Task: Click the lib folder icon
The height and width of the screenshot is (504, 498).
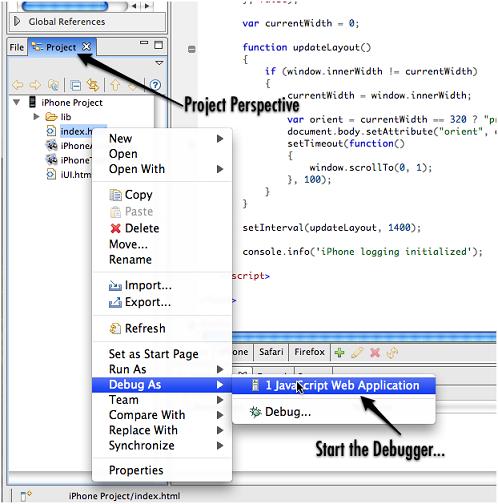Action: (51, 117)
